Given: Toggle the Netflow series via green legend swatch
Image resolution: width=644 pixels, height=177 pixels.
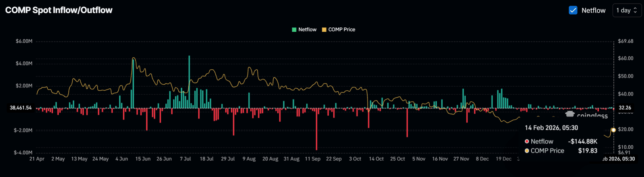Looking at the screenshot, I should [x=294, y=30].
